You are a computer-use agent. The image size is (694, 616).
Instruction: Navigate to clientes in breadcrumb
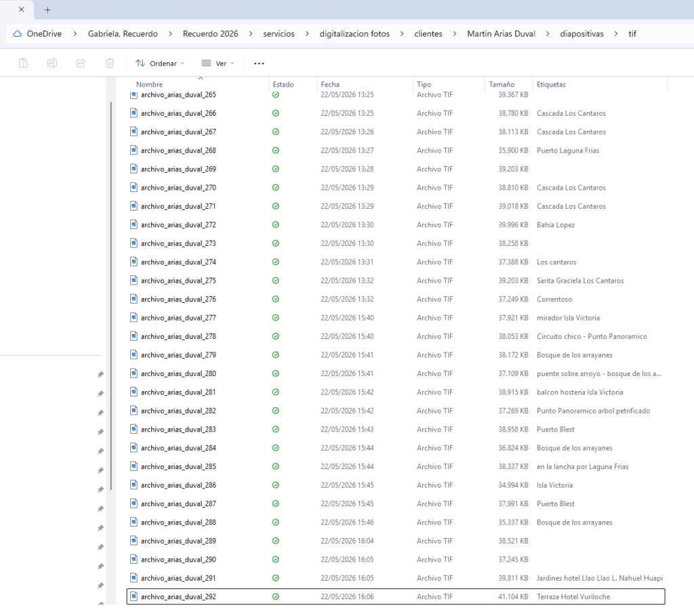pos(428,34)
